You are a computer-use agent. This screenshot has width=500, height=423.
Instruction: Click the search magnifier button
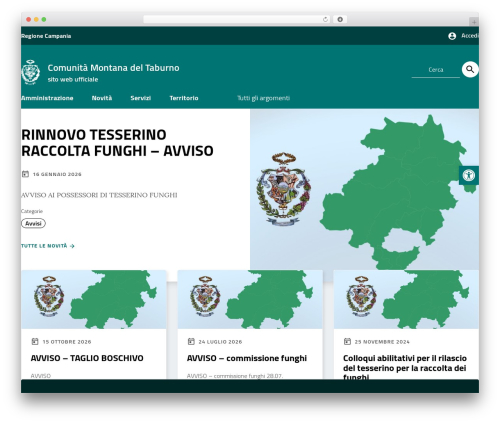coord(470,69)
